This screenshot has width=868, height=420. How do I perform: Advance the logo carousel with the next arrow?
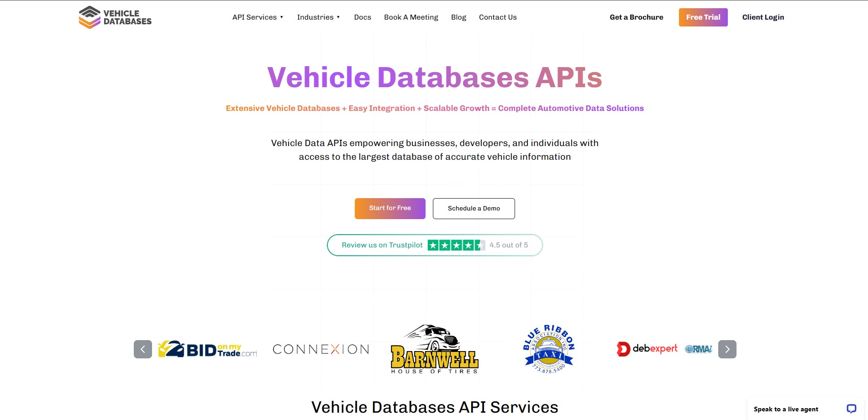coord(727,349)
